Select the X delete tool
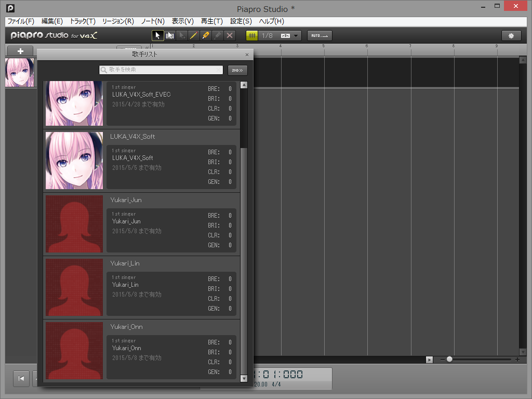 230,36
